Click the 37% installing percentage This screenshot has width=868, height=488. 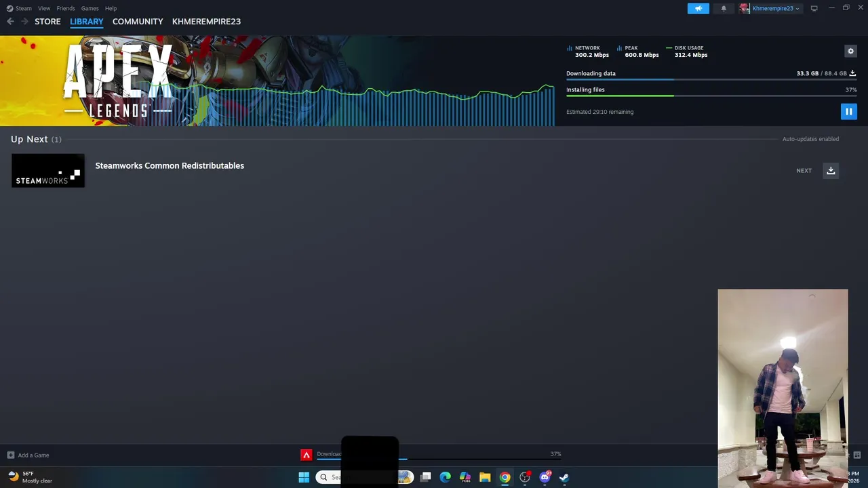pyautogui.click(x=851, y=89)
